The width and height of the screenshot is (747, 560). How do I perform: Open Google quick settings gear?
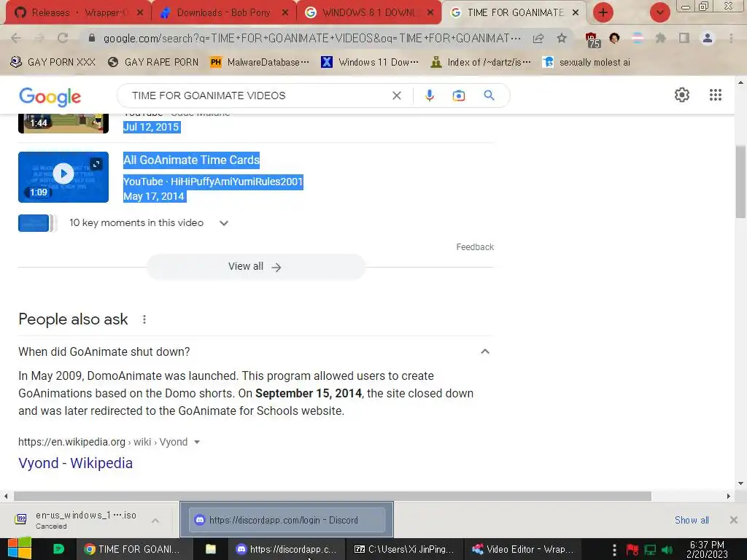pos(682,95)
